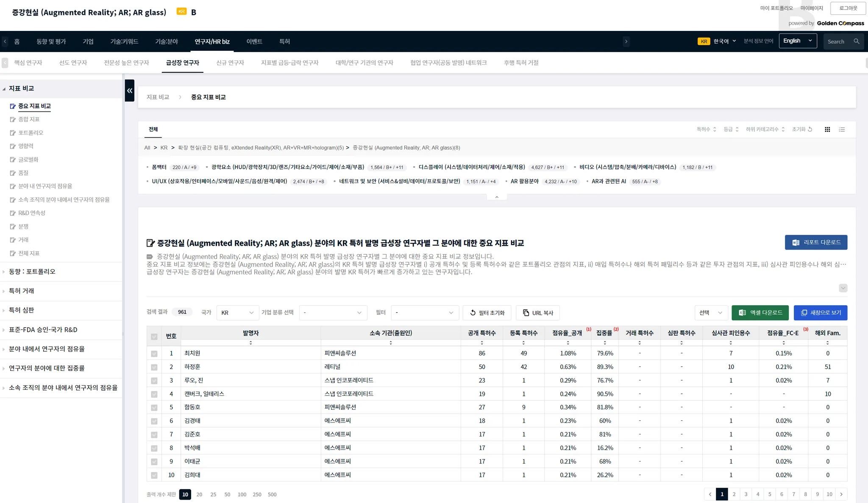Collapse sidebar with double-chevron icon
Viewport: 868px width, 503px height.
129,90
